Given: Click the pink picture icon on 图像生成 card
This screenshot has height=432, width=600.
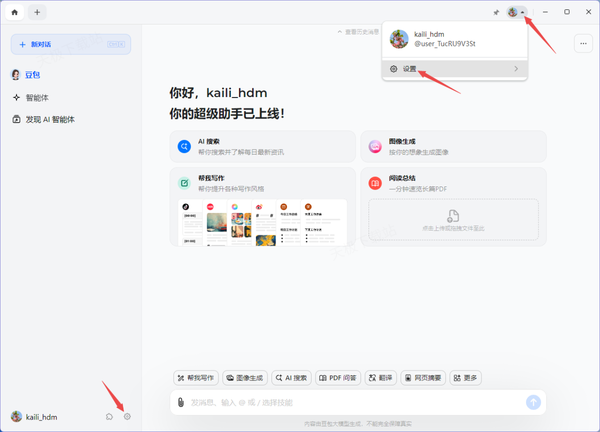Looking at the screenshot, I should click(375, 147).
